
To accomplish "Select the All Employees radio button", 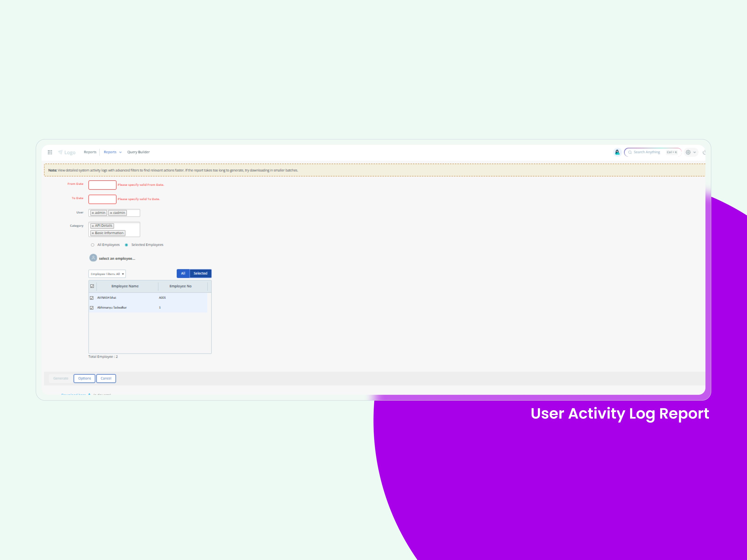I will click(92, 245).
